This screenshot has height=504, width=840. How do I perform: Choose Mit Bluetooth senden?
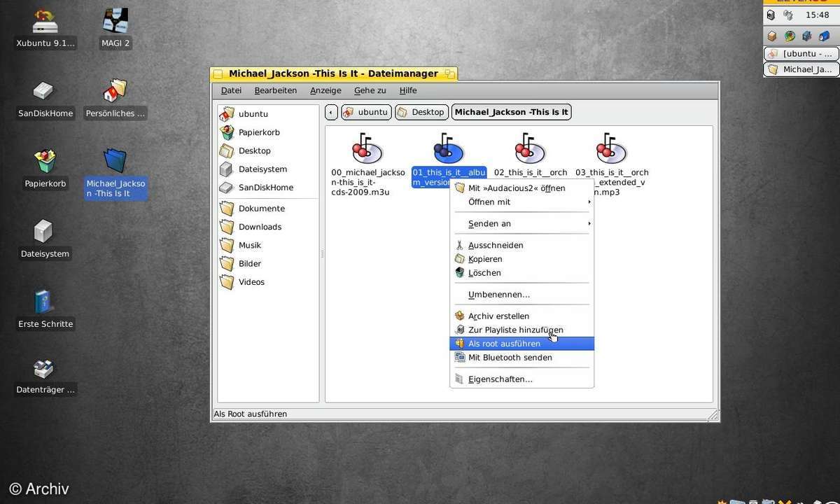[x=521, y=358]
